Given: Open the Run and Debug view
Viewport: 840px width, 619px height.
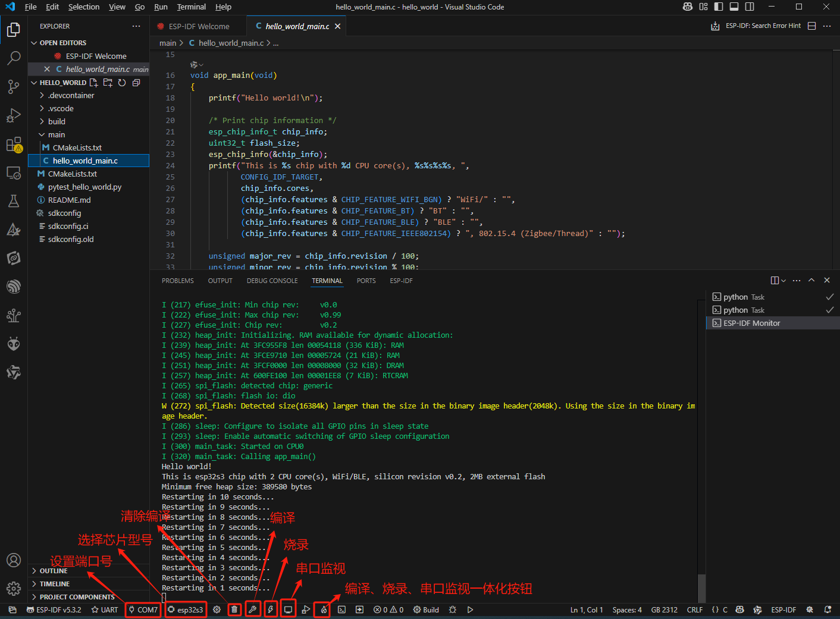Looking at the screenshot, I should [x=14, y=115].
